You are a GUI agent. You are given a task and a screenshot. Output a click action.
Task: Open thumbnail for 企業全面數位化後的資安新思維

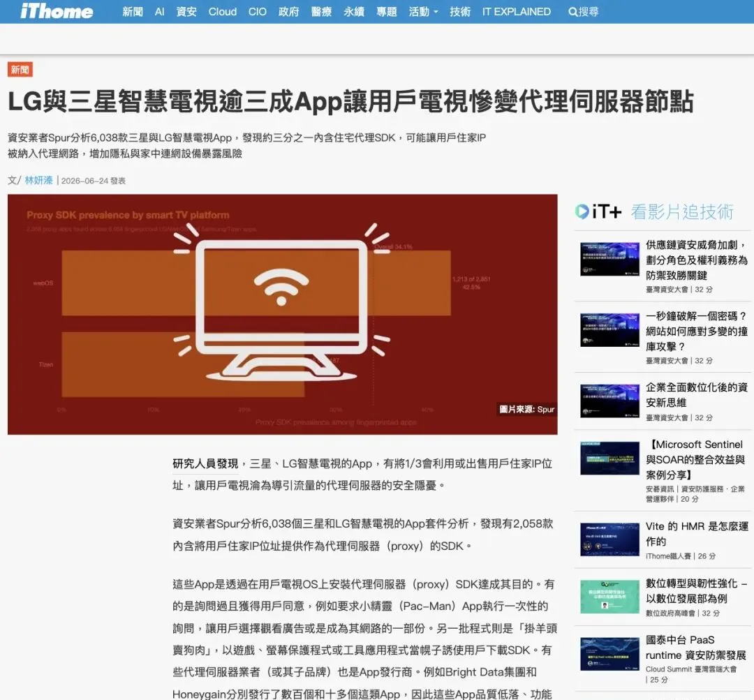(x=609, y=401)
